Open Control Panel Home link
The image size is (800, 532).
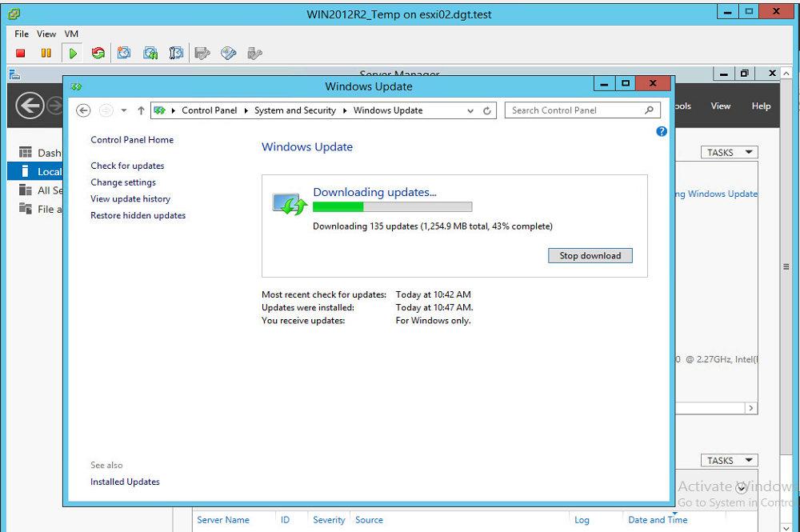[132, 140]
